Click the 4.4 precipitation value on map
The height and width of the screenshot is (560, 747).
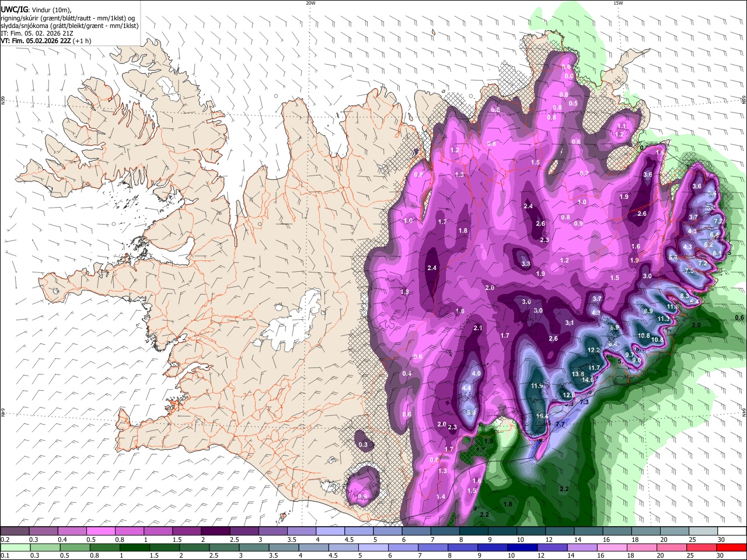pos(466,388)
